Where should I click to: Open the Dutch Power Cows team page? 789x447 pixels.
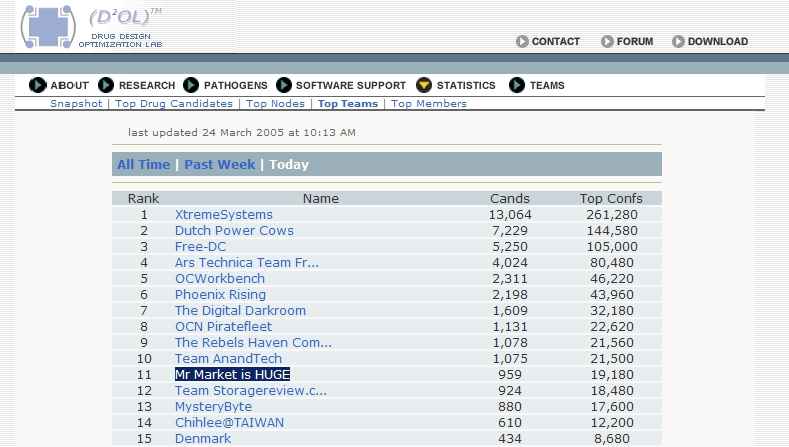234,231
